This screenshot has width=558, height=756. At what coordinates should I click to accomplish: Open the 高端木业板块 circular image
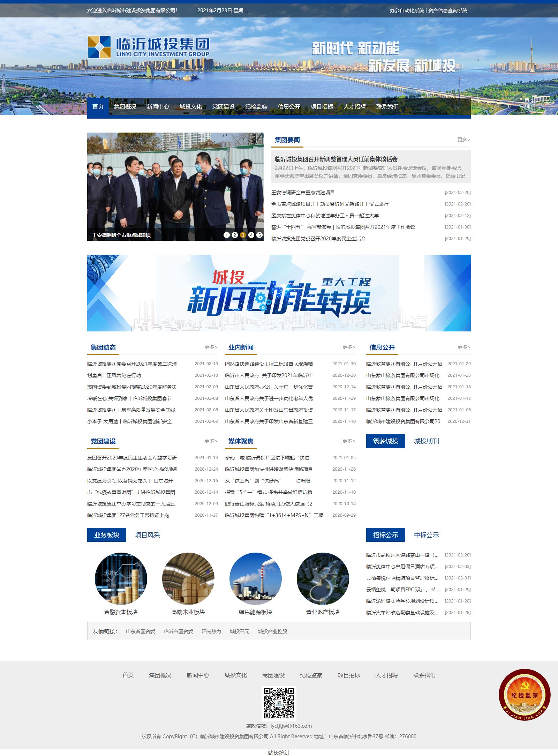point(188,578)
